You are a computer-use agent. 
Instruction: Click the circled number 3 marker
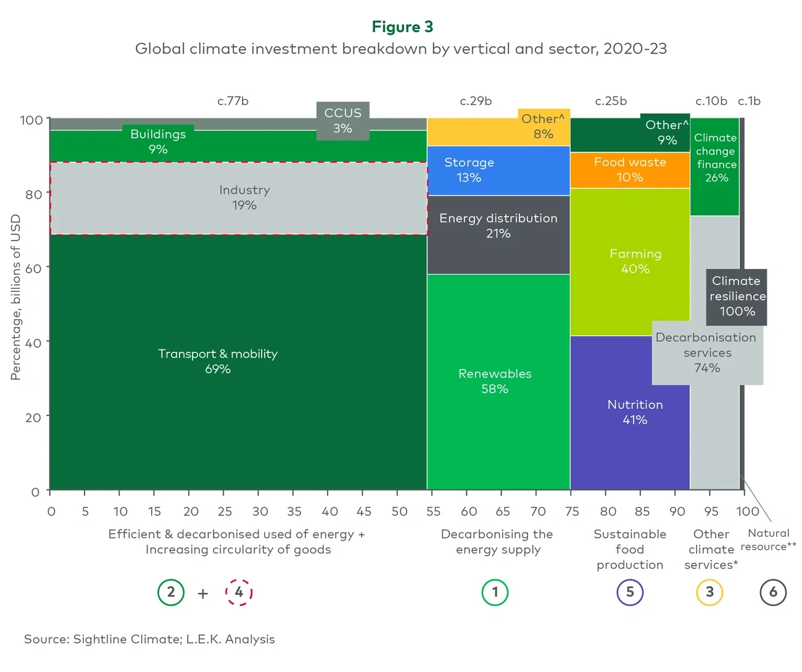[x=710, y=592]
